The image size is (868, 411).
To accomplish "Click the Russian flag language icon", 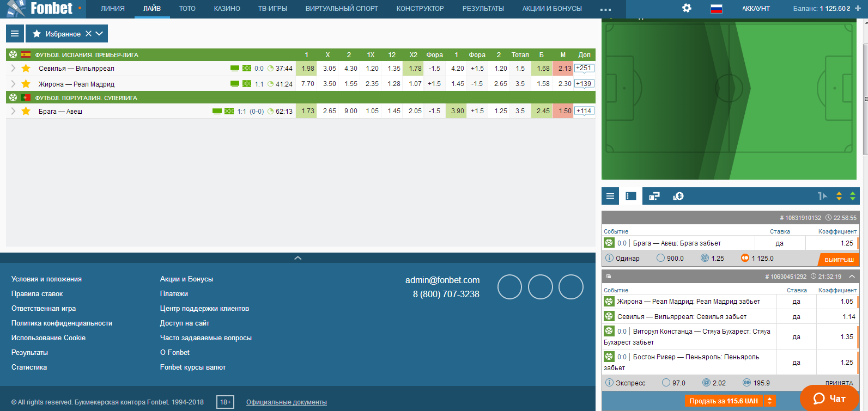I will [x=717, y=9].
